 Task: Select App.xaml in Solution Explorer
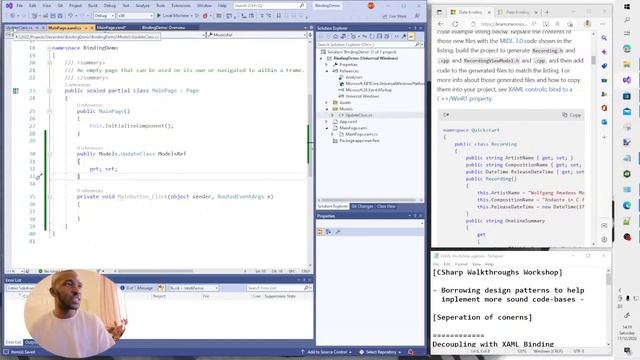(348, 122)
